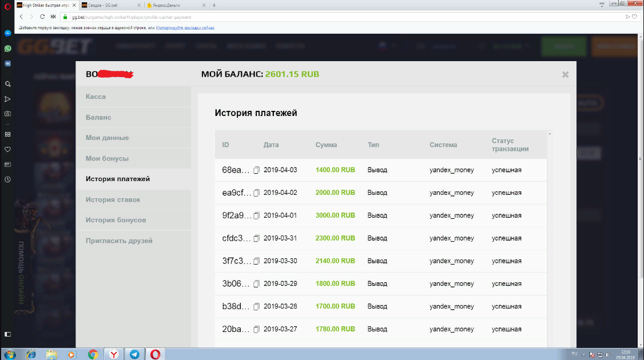This screenshot has height=360, width=644.
Task: Click the system clock in taskbar
Action: pos(626,355)
